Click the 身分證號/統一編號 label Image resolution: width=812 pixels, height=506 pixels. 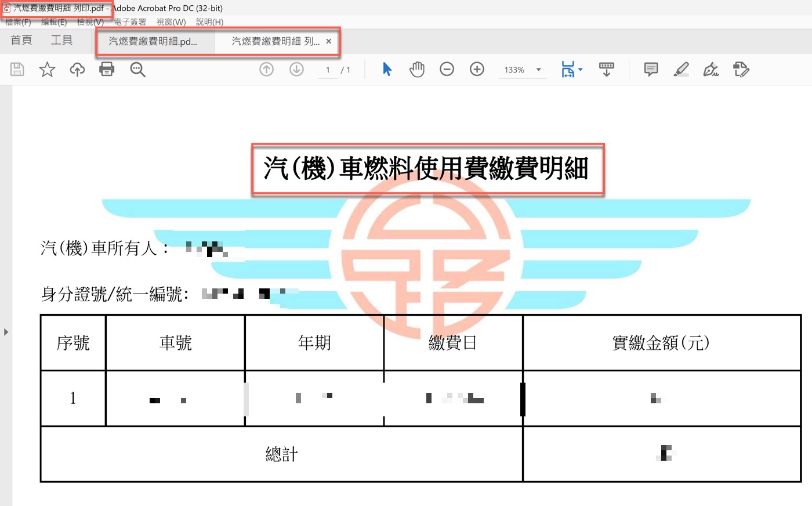tap(115, 294)
